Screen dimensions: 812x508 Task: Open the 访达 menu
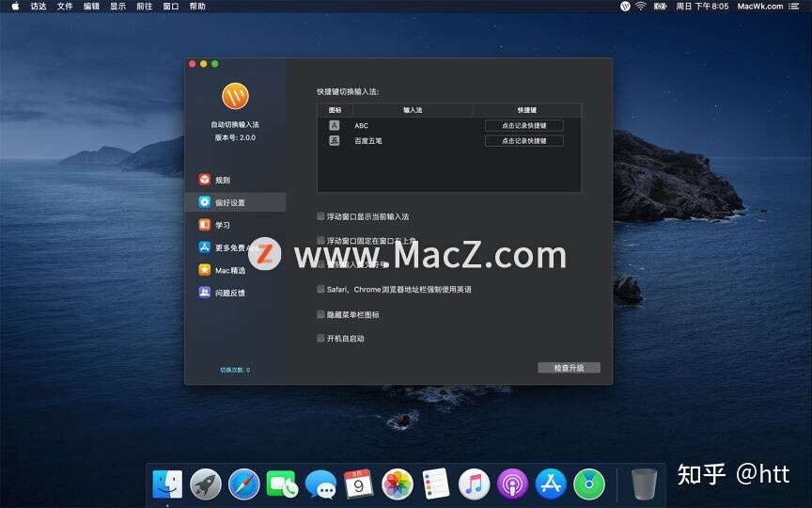coord(39,7)
